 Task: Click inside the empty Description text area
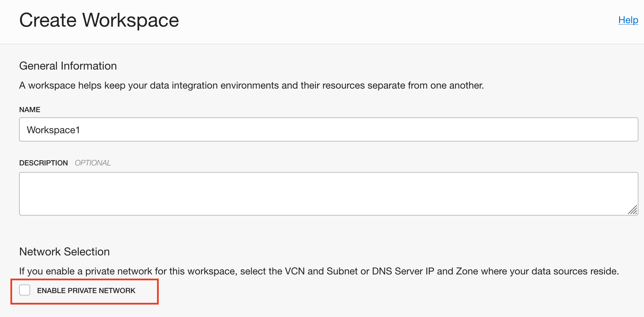click(x=329, y=193)
